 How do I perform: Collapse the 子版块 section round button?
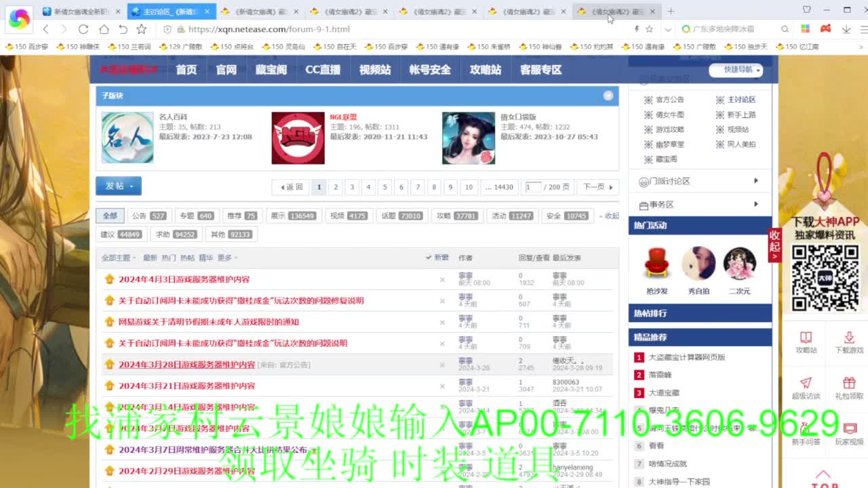click(608, 96)
